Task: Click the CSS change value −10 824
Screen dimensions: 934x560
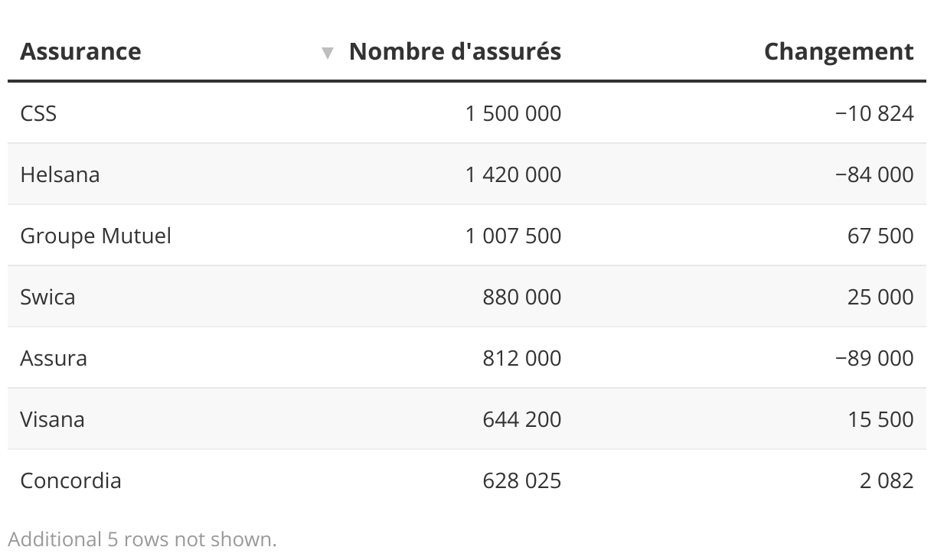Action: click(874, 113)
